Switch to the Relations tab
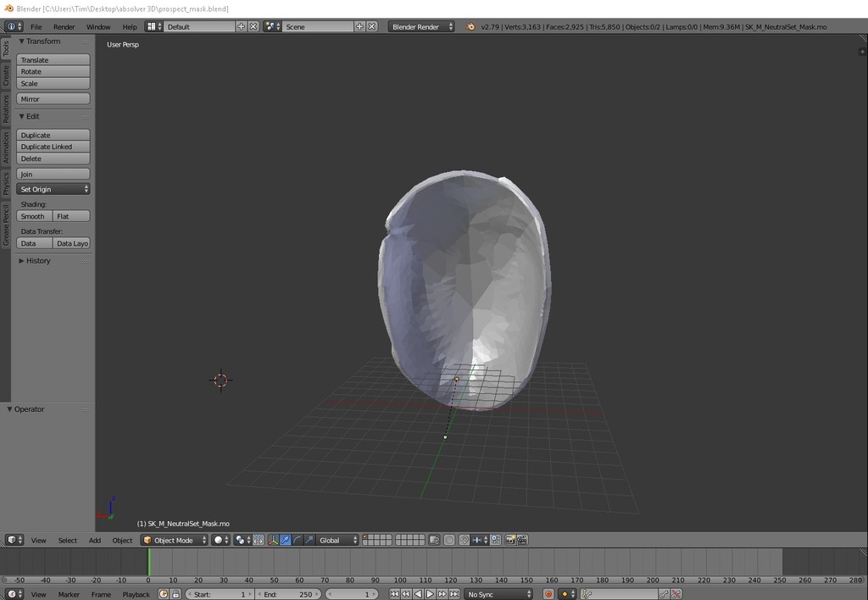 (6, 108)
